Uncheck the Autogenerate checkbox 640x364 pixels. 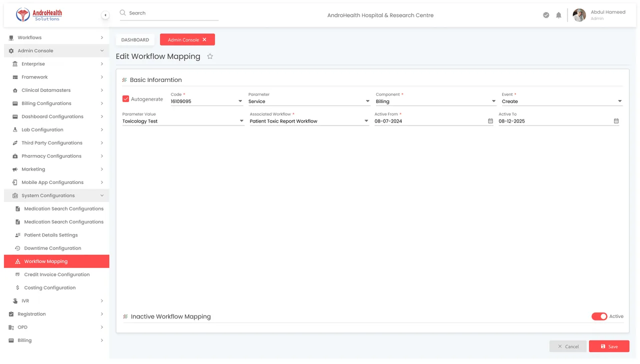click(x=126, y=99)
